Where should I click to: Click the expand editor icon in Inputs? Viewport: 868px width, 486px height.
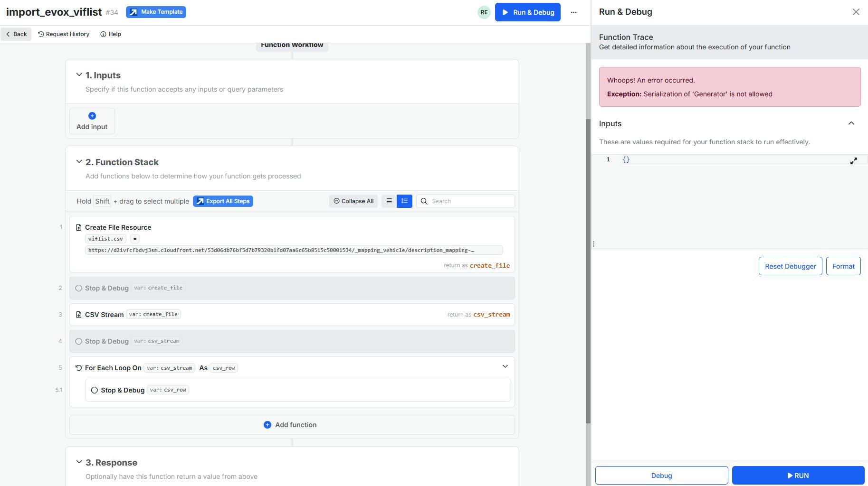coord(853,161)
